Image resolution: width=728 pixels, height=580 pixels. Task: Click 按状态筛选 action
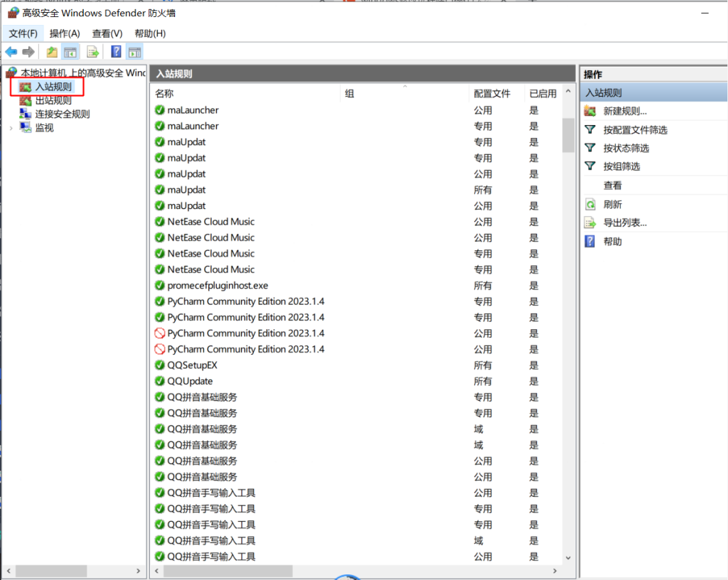pyautogui.click(x=626, y=148)
